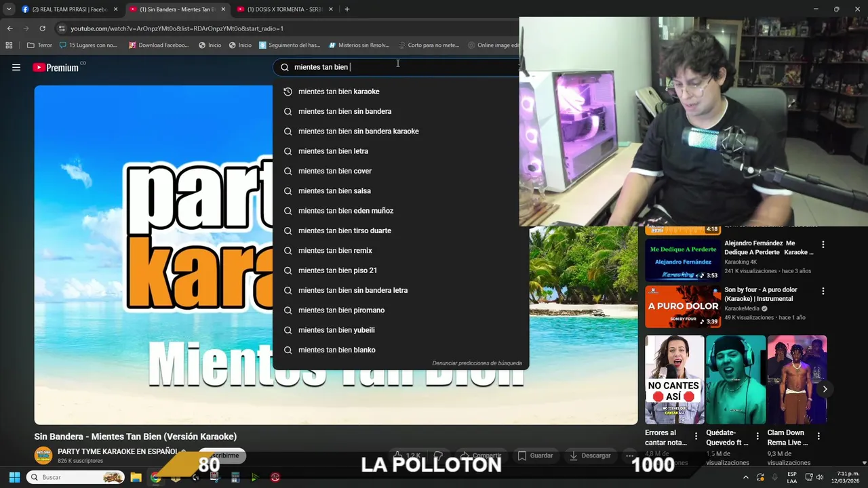
Task: Select suggestion mientes tan bien sin bandera karaoke
Action: [400, 131]
